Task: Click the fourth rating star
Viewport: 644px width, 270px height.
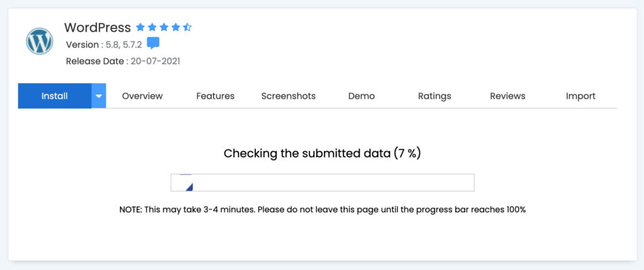Action: point(176,27)
